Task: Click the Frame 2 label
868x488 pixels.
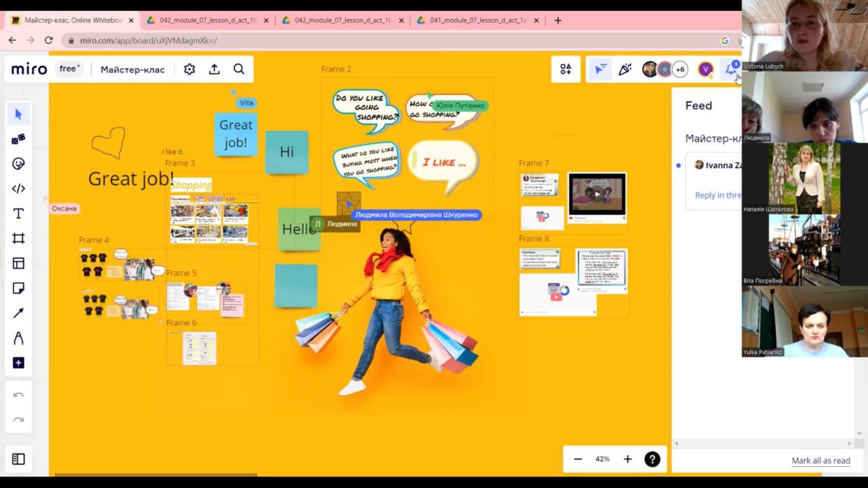Action: coord(336,69)
